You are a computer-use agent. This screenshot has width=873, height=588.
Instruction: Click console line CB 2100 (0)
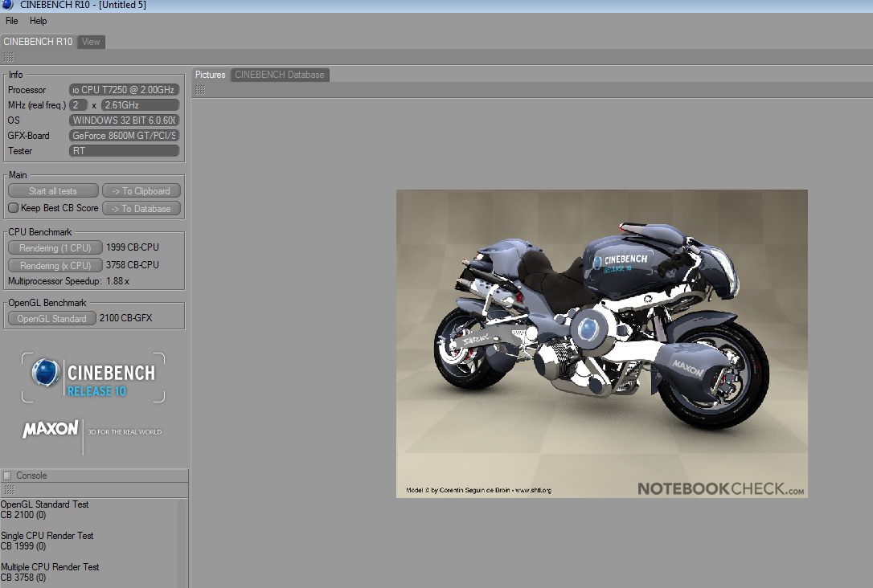23,515
